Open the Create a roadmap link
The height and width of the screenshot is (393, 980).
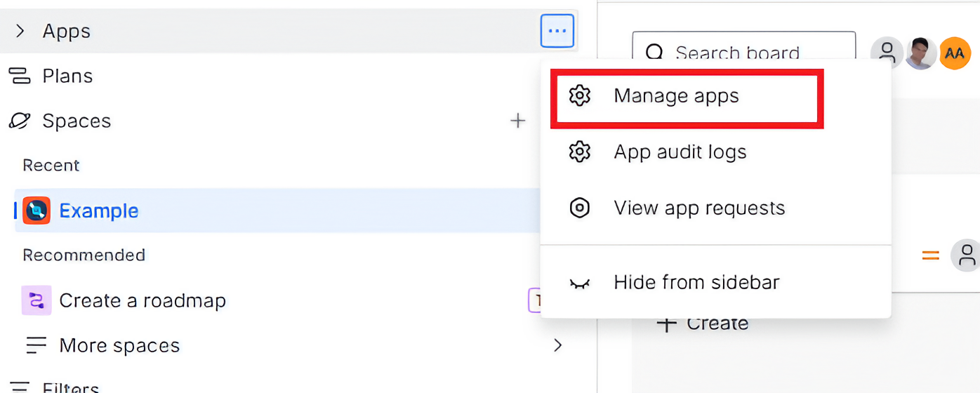143,300
